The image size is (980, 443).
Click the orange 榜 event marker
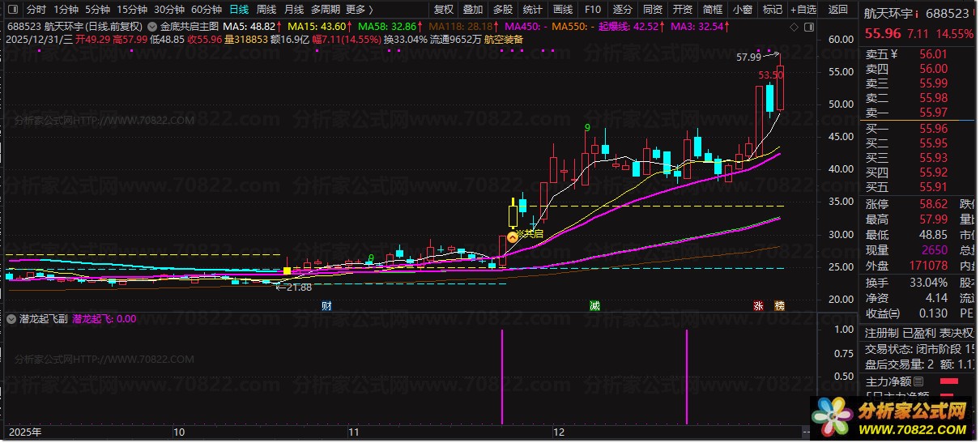[x=780, y=305]
